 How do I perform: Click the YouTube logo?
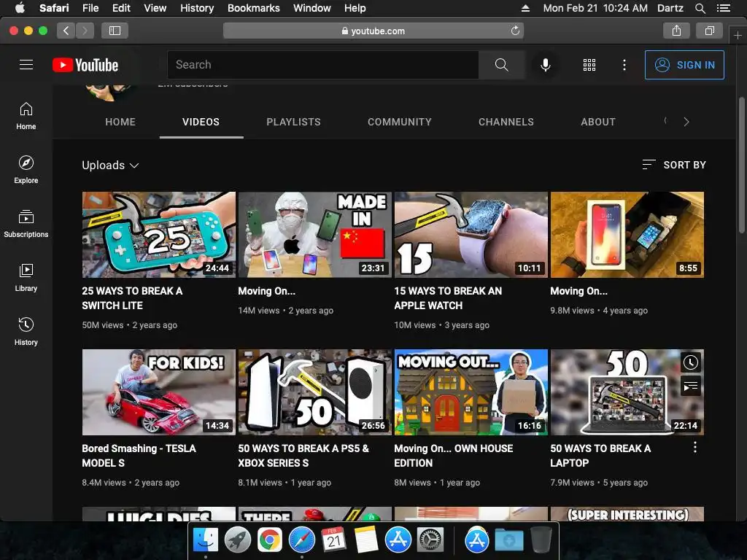point(85,65)
